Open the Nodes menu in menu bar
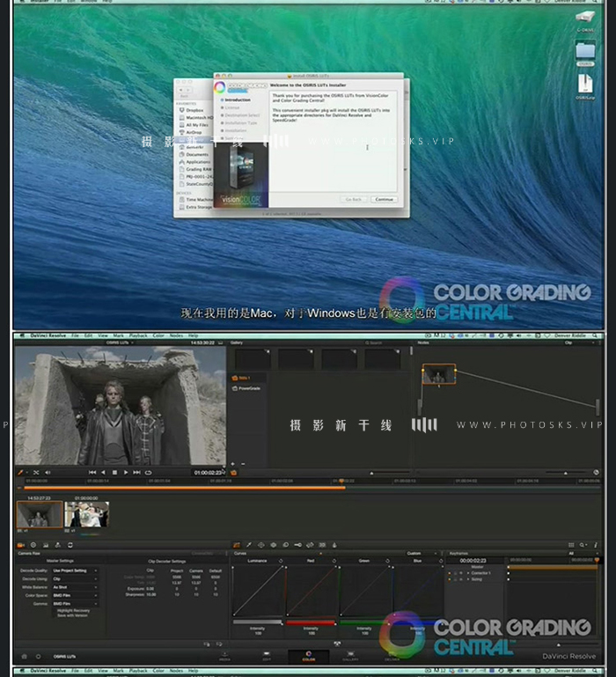The height and width of the screenshot is (677, 616). coord(176,335)
